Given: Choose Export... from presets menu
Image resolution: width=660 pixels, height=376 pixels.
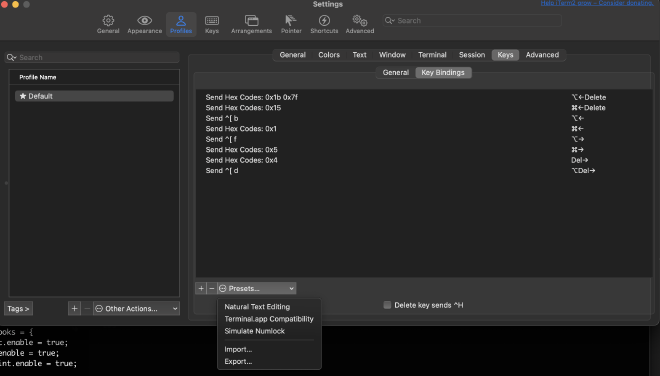Looking at the screenshot, I should click(x=238, y=361).
